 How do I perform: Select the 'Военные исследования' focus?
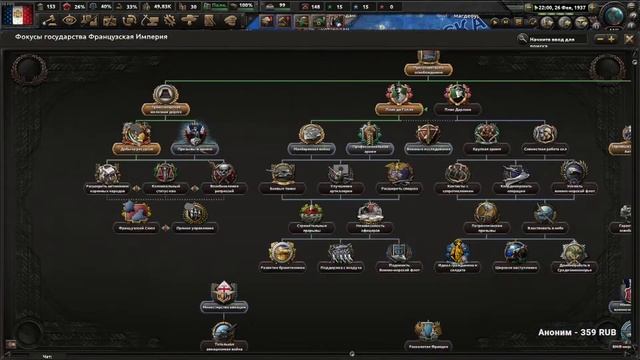[428, 138]
